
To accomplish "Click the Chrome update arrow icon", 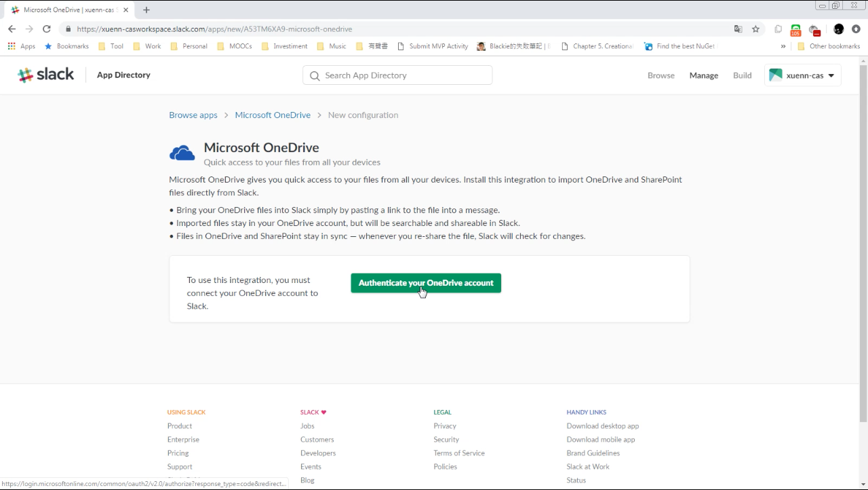I will point(856,29).
